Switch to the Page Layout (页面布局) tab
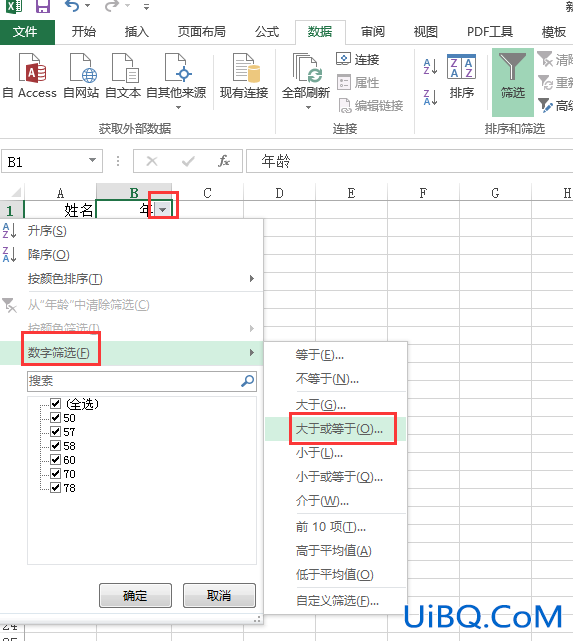Image resolution: width=573 pixels, height=641 pixels. pos(202,32)
